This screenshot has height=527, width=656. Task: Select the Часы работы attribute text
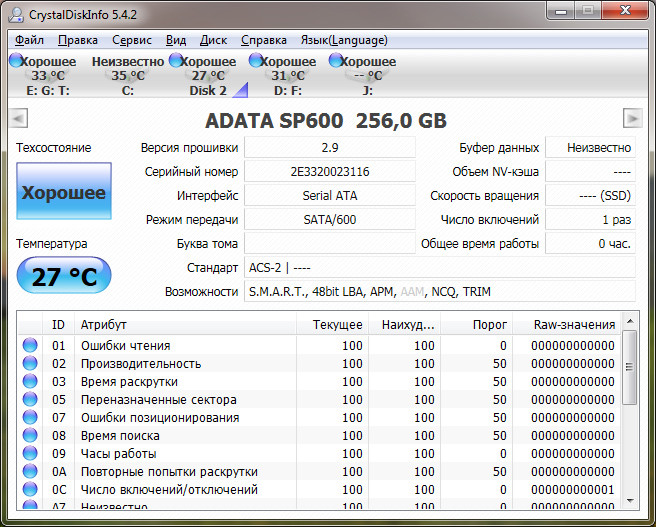pyautogui.click(x=118, y=454)
